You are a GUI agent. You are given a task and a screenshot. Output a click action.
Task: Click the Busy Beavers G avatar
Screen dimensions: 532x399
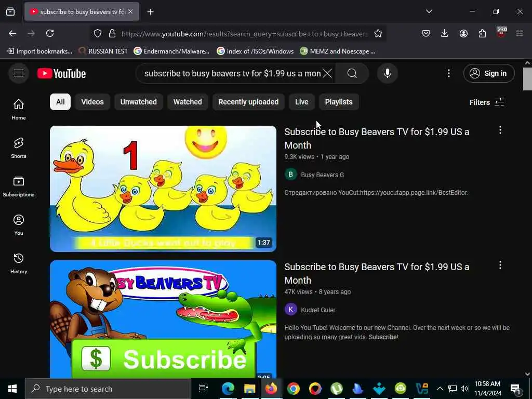click(290, 175)
